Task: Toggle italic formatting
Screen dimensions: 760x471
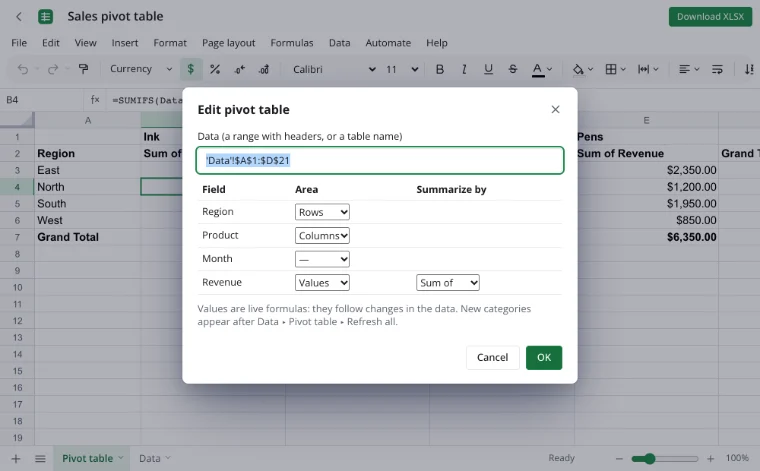Action: [x=464, y=69]
